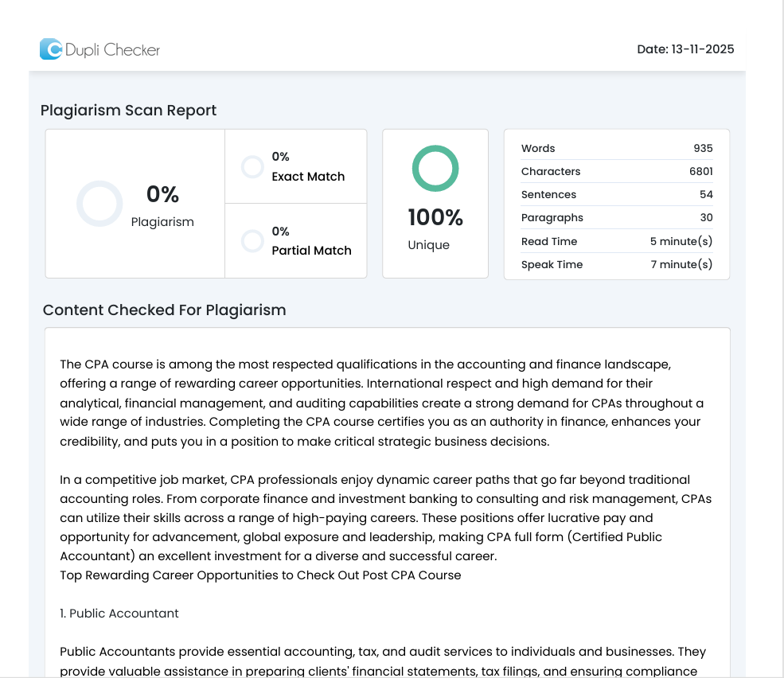Click the 0% Plagiarism percentage text
Screen dimensions: 784x678
click(x=162, y=194)
